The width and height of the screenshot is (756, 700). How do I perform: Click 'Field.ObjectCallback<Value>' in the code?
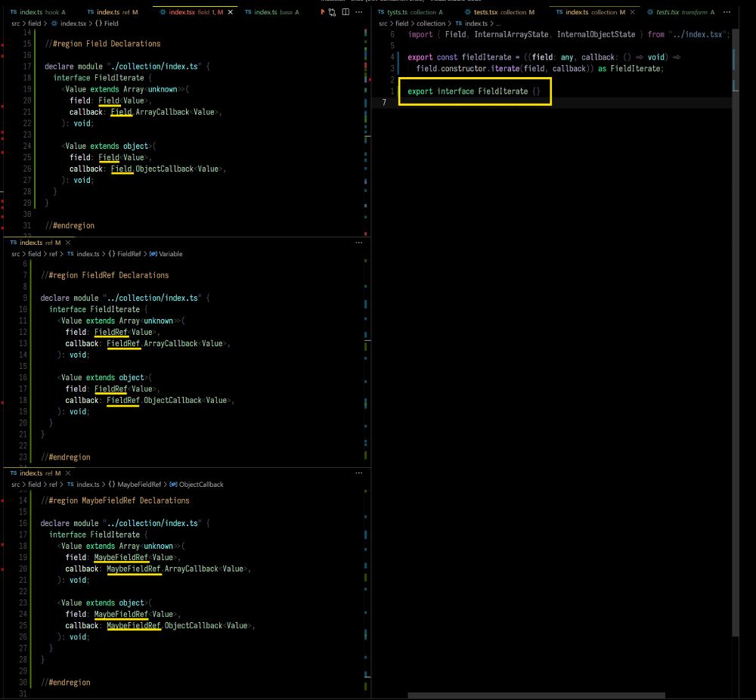click(x=167, y=169)
